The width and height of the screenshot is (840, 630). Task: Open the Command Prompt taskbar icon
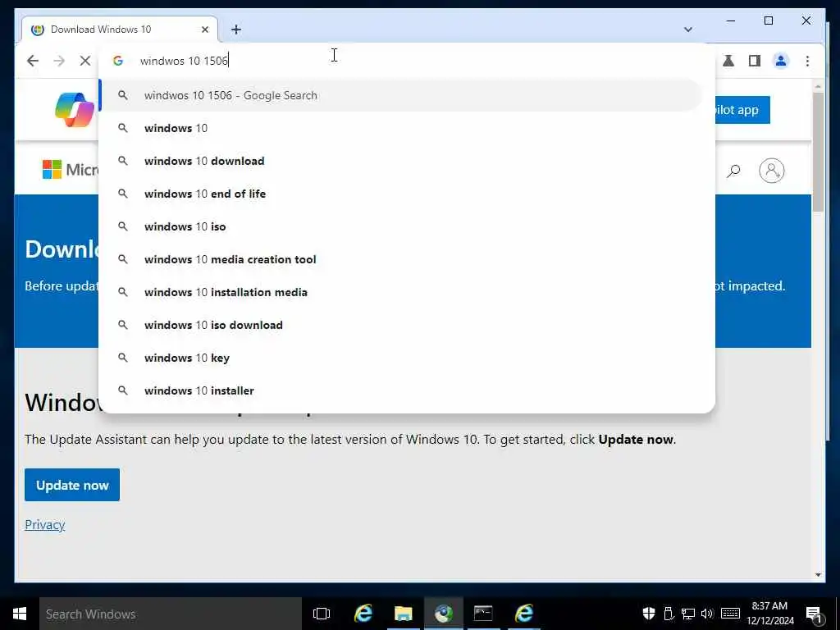(483, 614)
